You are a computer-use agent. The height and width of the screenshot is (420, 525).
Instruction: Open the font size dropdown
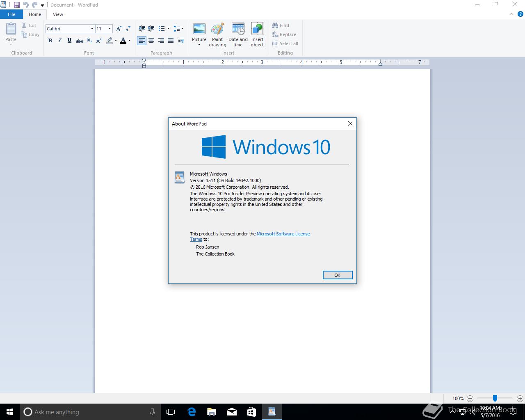point(110,29)
